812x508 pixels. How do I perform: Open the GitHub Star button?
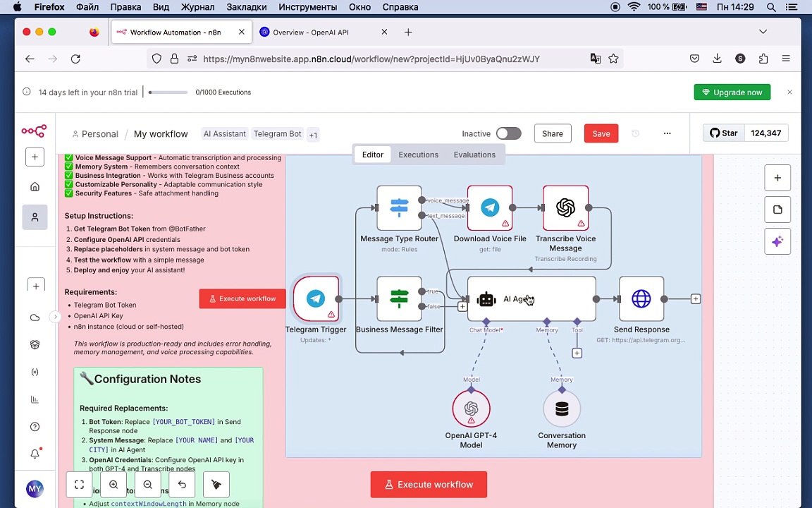(724, 133)
